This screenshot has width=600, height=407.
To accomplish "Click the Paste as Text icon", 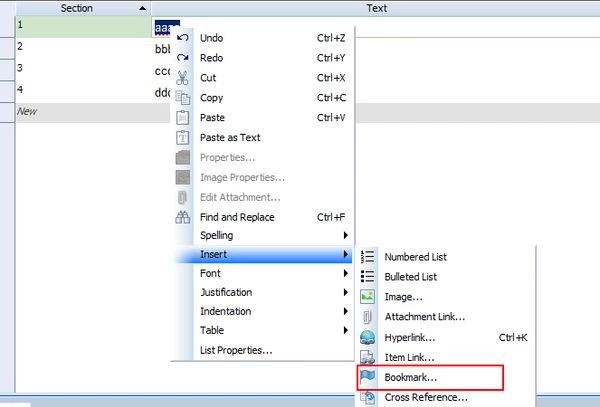I will pyautogui.click(x=183, y=137).
